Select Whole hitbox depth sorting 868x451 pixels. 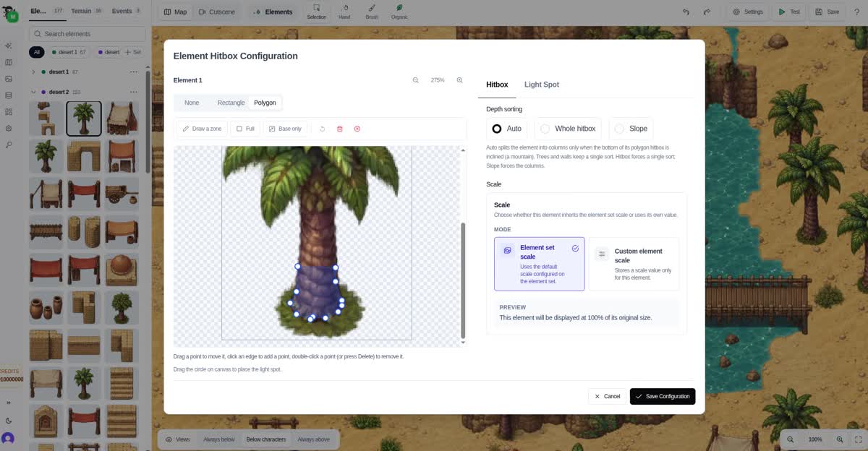[568, 129]
